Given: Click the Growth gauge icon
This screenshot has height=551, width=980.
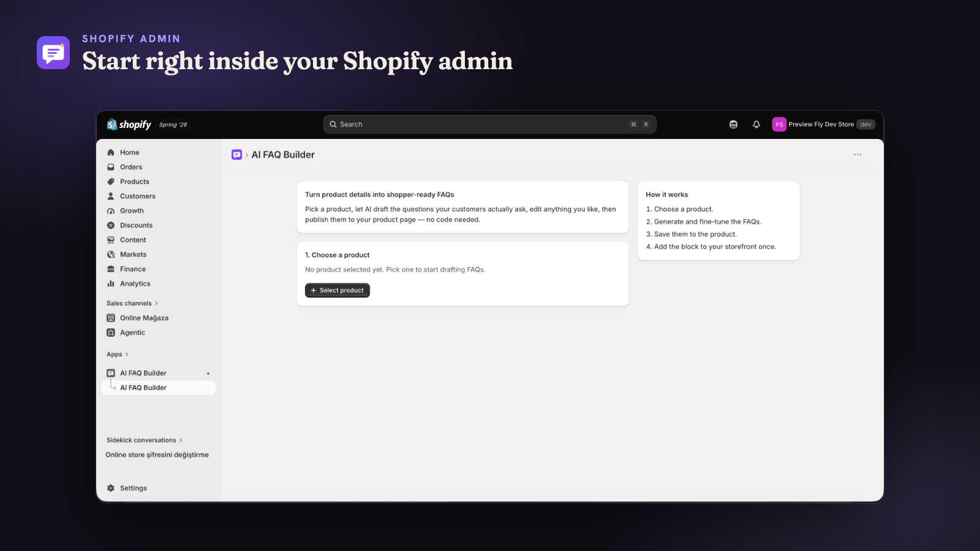Looking at the screenshot, I should 111,211.
